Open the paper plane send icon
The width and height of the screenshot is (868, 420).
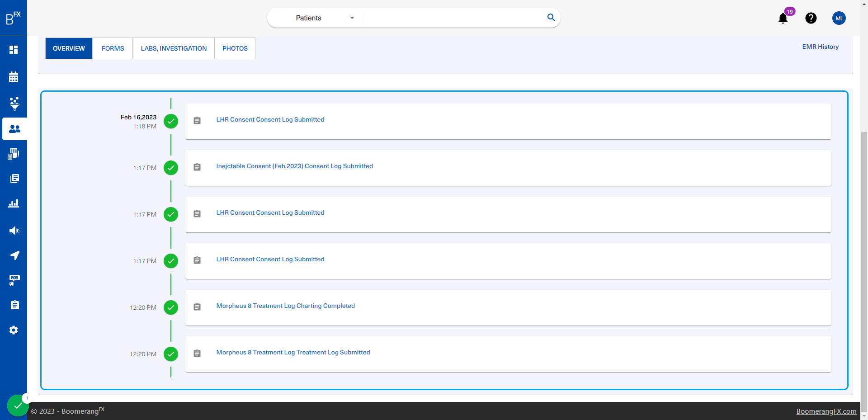(14, 255)
